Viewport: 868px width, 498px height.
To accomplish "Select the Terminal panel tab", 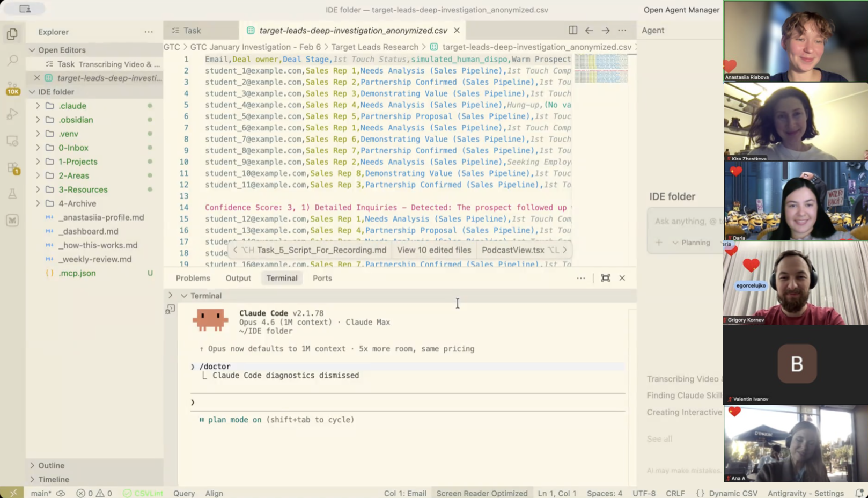I will pyautogui.click(x=282, y=278).
